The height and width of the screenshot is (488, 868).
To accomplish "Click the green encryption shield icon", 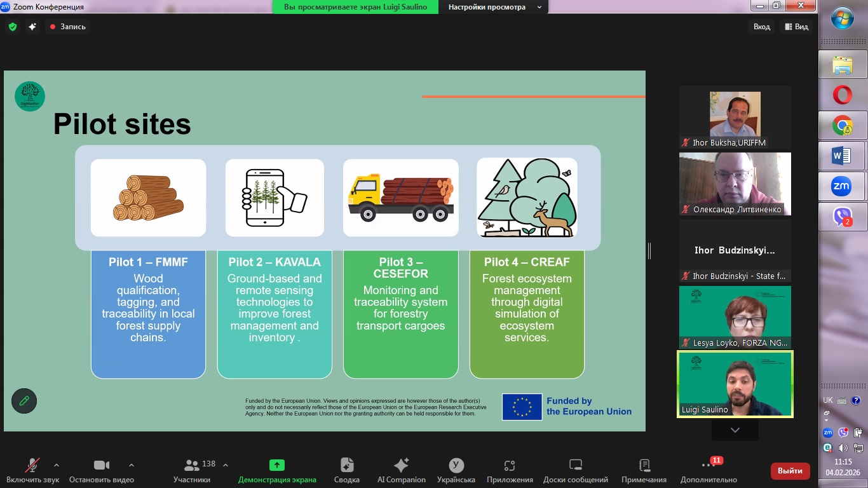I will pyautogui.click(x=13, y=27).
